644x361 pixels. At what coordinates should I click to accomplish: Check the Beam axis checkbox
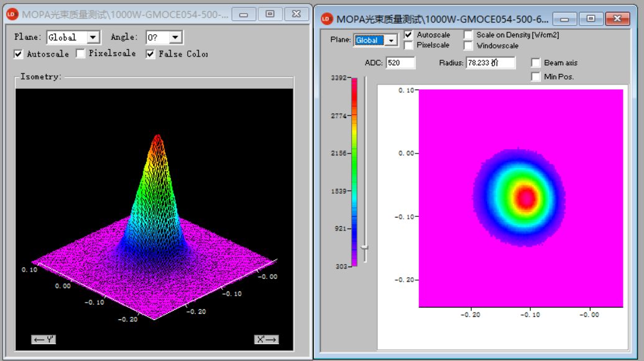pos(536,63)
